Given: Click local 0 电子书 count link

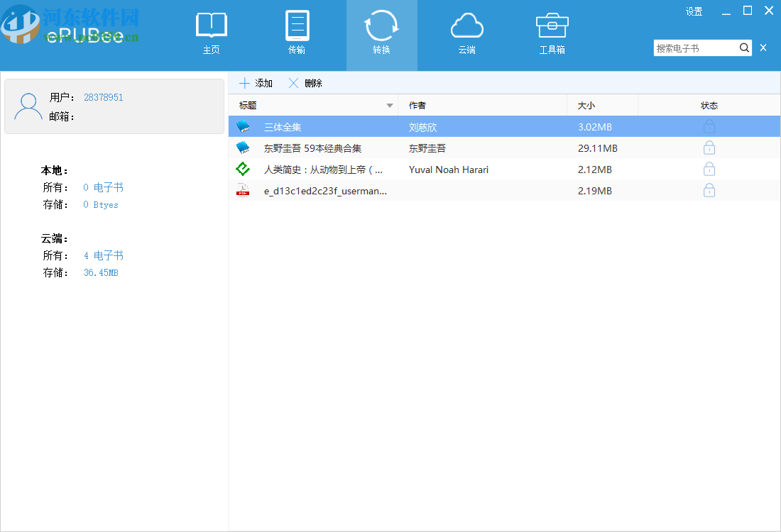Looking at the screenshot, I should click(103, 187).
